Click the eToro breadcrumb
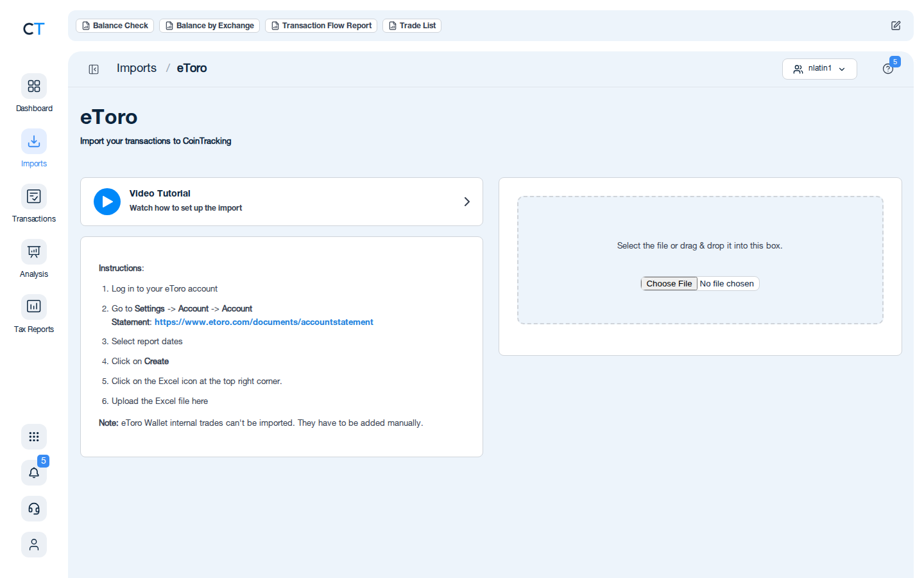 point(192,68)
